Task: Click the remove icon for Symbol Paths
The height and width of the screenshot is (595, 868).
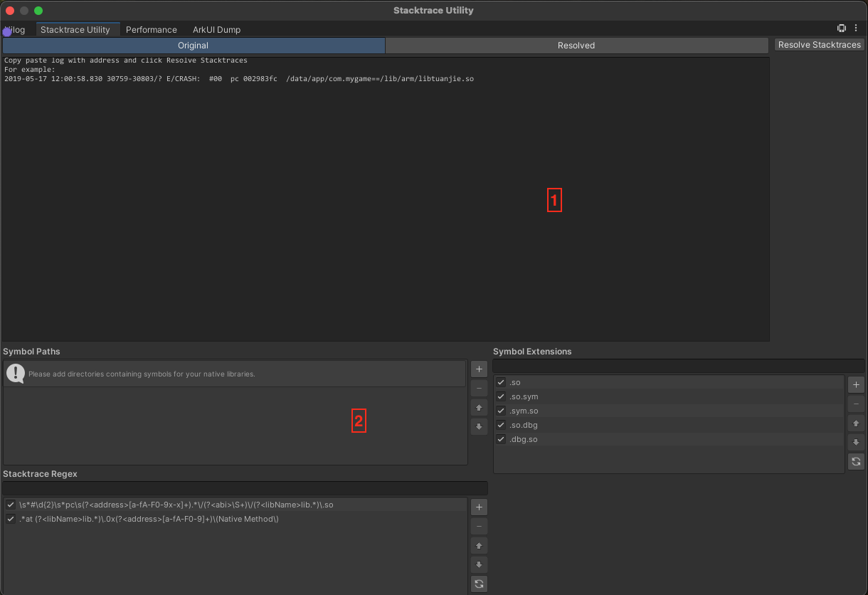Action: [x=478, y=388]
